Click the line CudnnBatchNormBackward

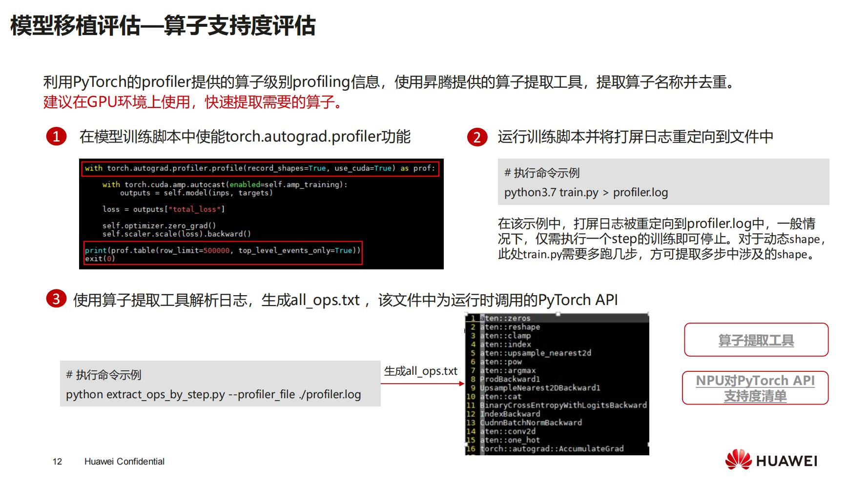click(x=531, y=423)
